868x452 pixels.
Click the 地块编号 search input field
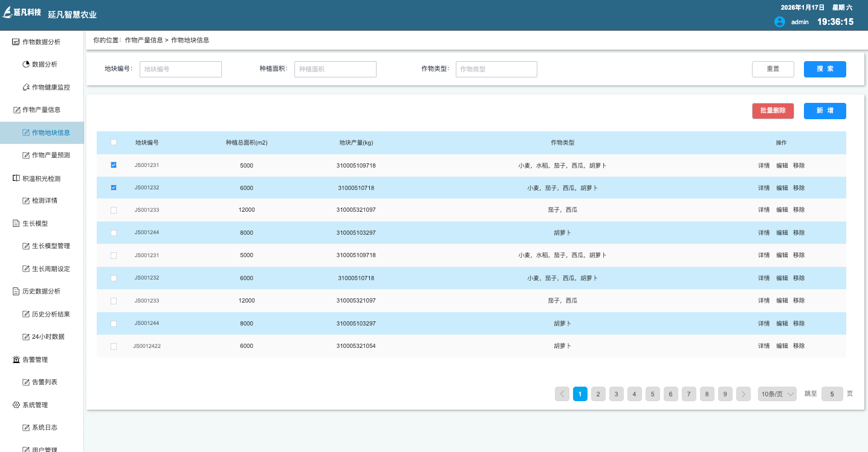[180, 69]
